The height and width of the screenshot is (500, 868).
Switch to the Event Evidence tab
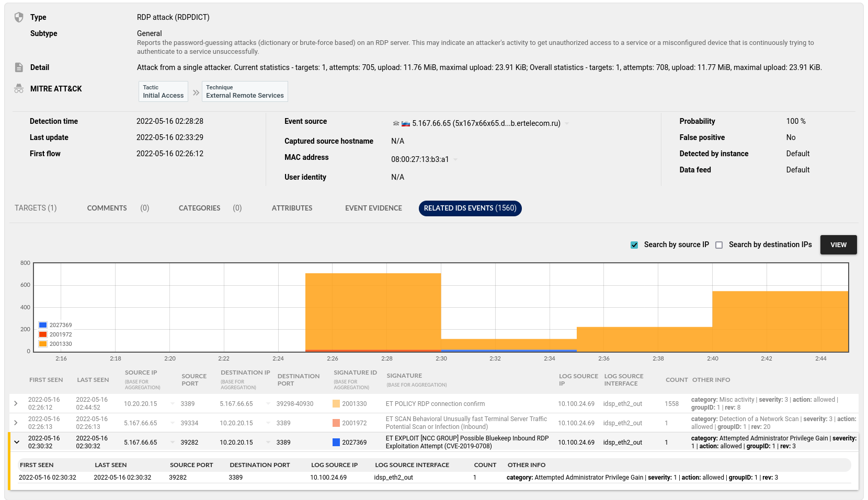pyautogui.click(x=373, y=208)
